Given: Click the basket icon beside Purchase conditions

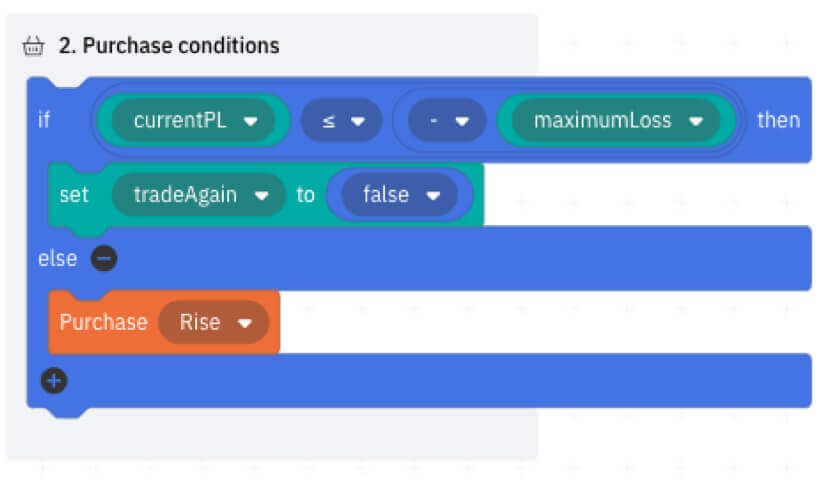Looking at the screenshot, I should [33, 46].
